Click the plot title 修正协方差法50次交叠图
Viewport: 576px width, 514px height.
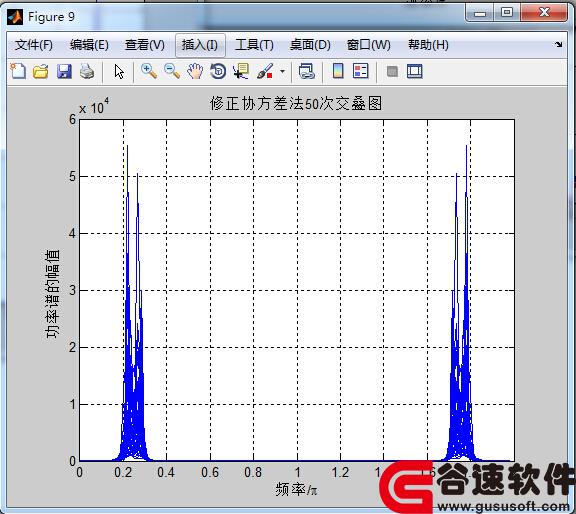point(296,103)
